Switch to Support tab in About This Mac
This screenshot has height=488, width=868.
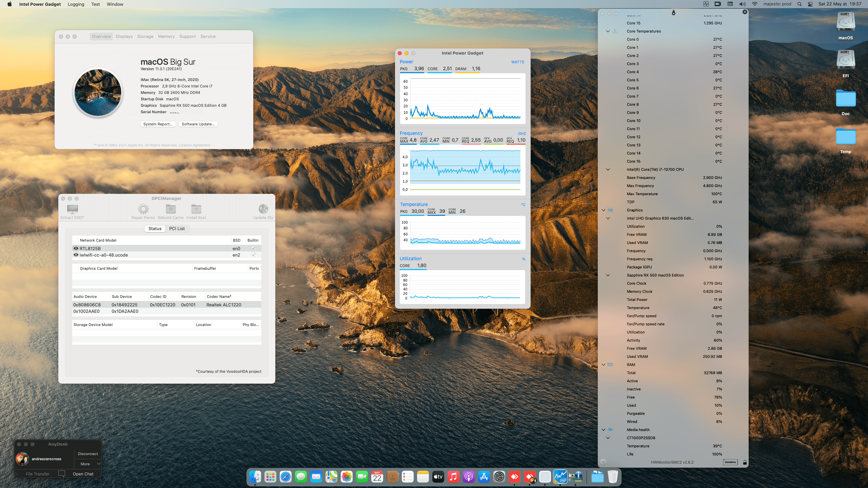pos(188,37)
